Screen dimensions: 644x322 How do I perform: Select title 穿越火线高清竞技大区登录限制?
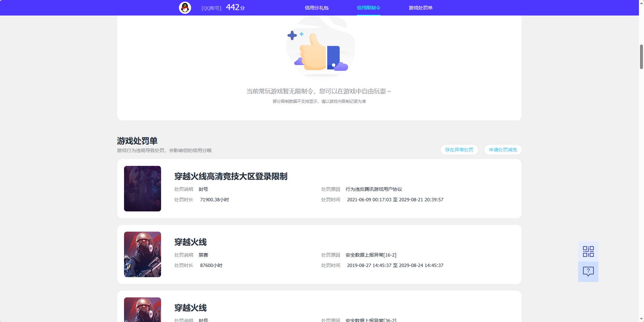point(231,176)
